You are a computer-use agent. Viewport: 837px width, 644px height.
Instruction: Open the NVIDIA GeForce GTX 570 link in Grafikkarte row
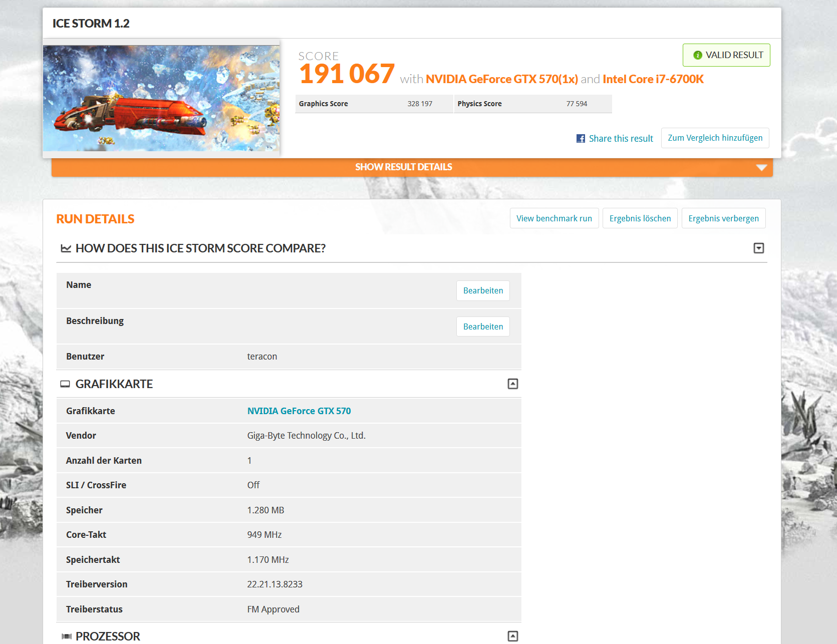click(299, 411)
